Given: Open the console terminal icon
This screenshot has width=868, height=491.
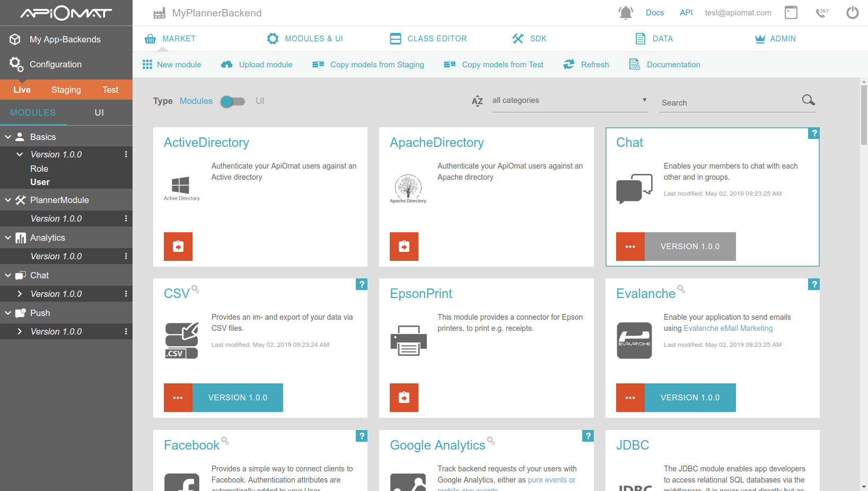Looking at the screenshot, I should (x=791, y=13).
